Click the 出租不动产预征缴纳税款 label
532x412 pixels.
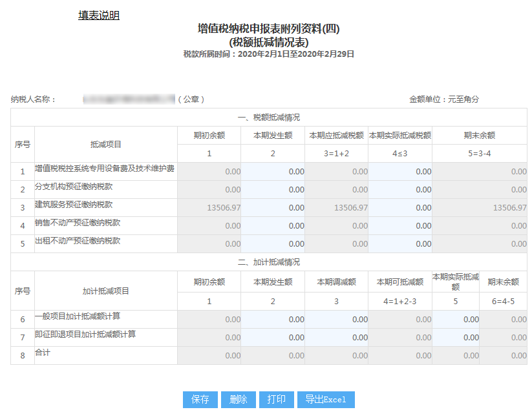click(x=78, y=241)
